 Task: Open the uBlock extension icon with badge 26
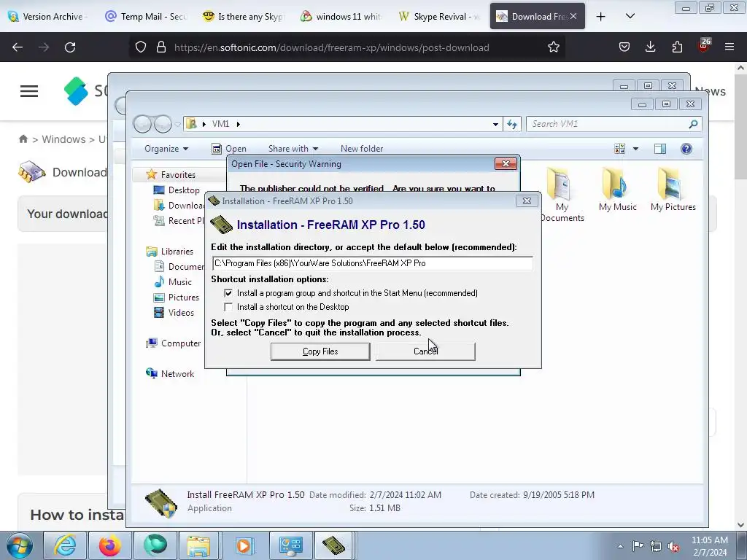[704, 46]
